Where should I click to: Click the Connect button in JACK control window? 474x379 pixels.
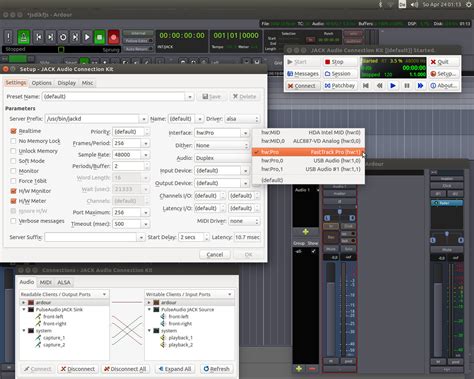click(x=302, y=86)
